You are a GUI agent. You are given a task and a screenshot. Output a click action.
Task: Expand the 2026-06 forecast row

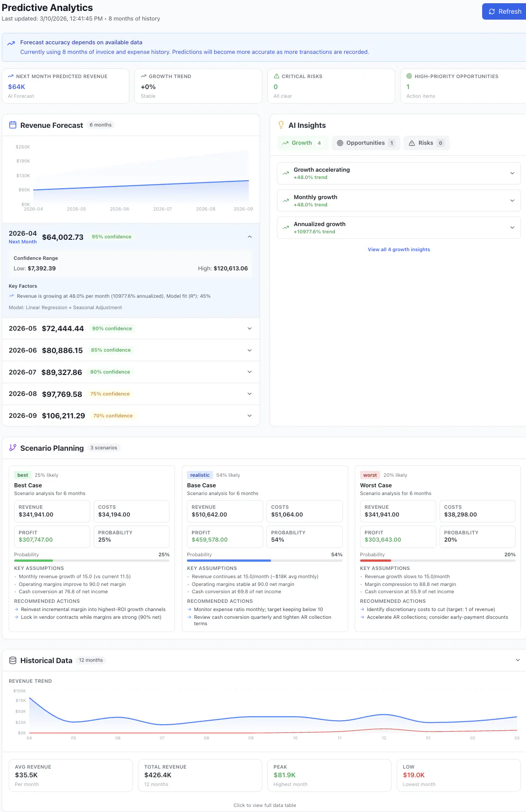pos(250,350)
